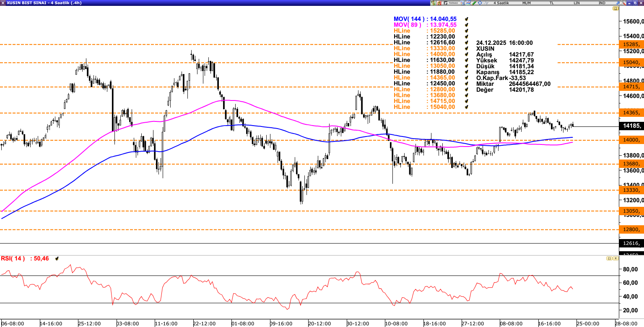
Task: Click the blue four-arrow move icon
Action: [x=480, y=3]
